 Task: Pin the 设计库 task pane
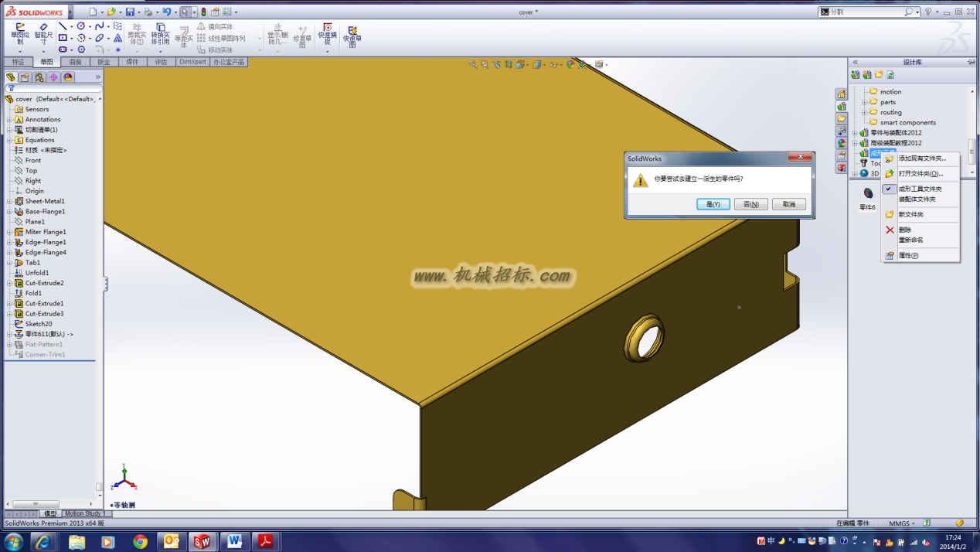(970, 62)
